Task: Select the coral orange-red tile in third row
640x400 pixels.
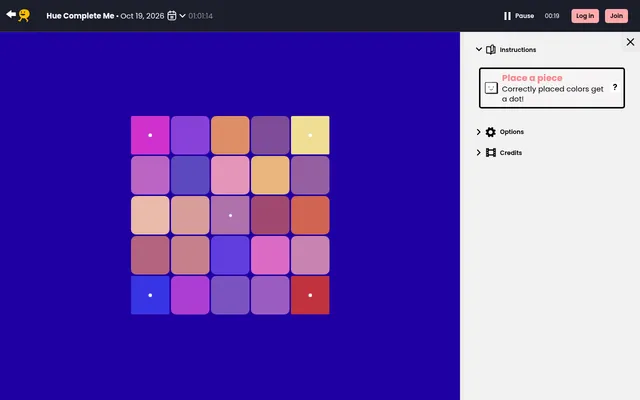Action: 310,215
